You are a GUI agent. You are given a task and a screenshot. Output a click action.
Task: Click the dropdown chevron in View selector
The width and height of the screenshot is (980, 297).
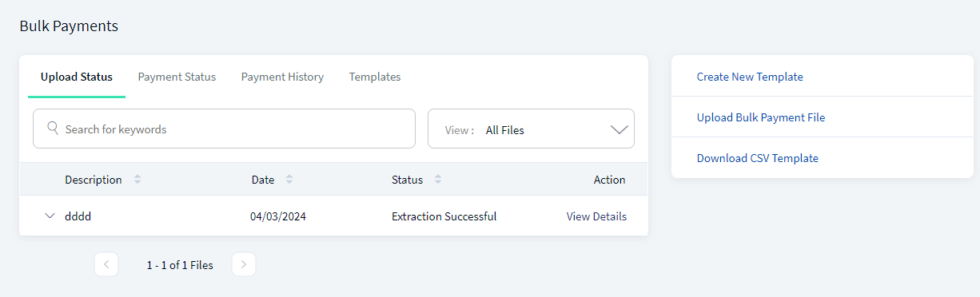tap(619, 129)
